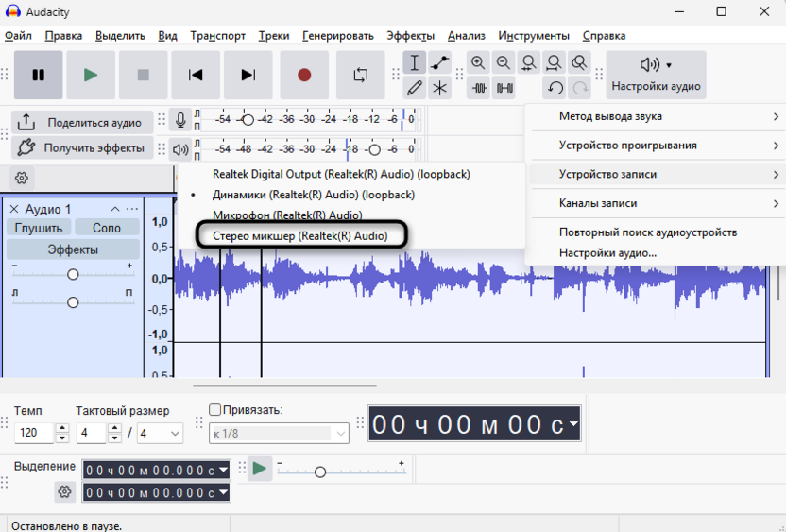Open the Audio Setup (Настройки аудио) button

(x=656, y=75)
